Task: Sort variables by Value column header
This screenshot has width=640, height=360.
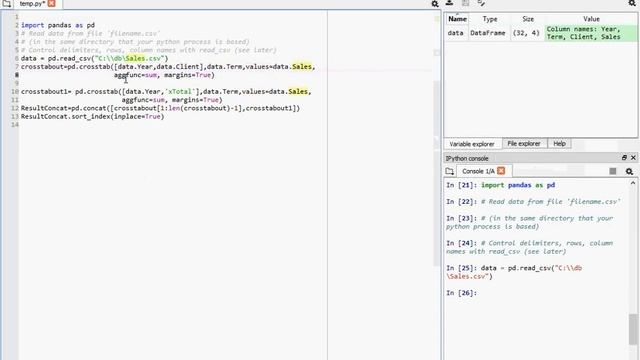Action: (591, 19)
